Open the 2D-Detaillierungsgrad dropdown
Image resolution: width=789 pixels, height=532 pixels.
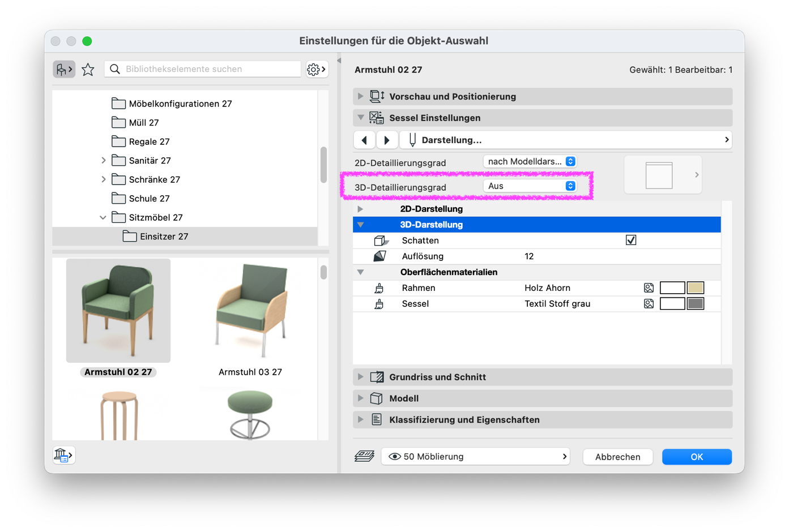[530, 162]
